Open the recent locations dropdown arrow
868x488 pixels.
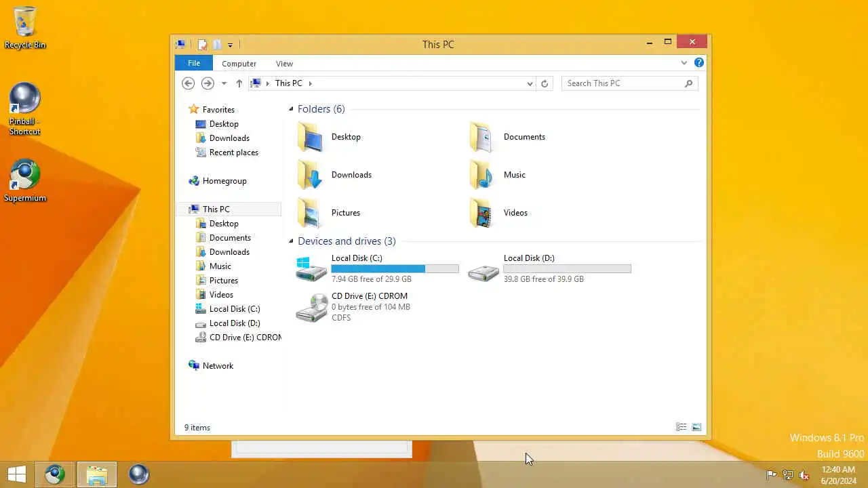point(224,83)
